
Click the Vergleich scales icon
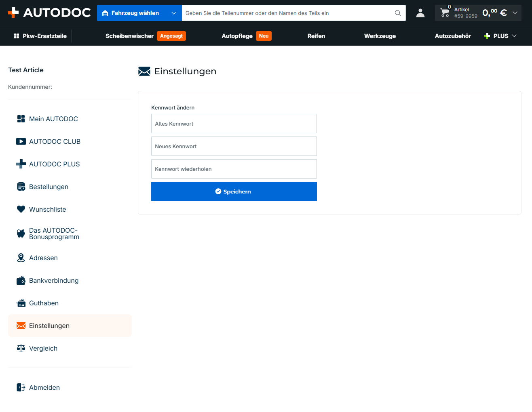click(21, 348)
